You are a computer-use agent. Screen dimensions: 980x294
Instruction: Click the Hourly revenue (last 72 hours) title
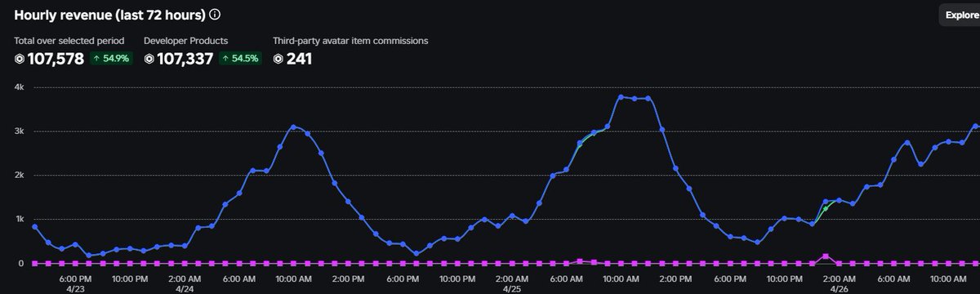[x=109, y=15]
